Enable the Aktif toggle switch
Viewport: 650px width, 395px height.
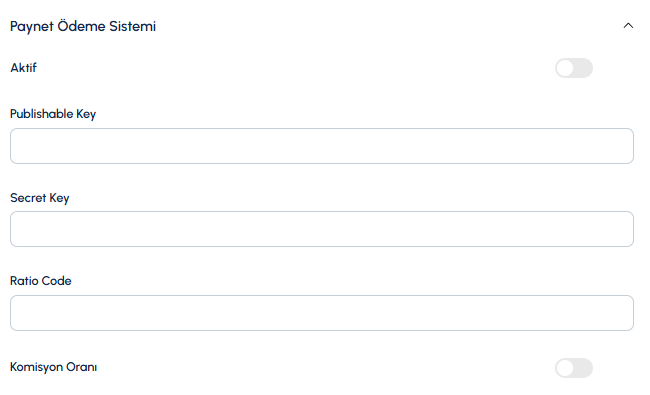click(574, 68)
